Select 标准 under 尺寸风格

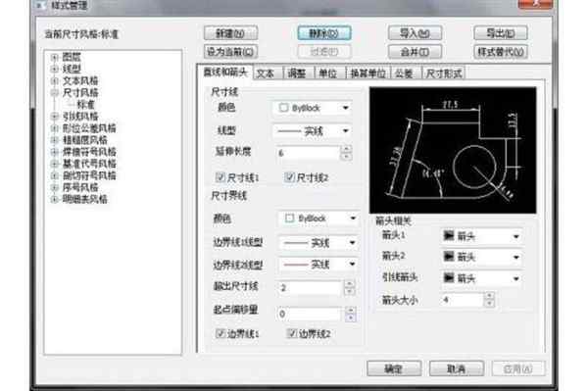(86, 105)
